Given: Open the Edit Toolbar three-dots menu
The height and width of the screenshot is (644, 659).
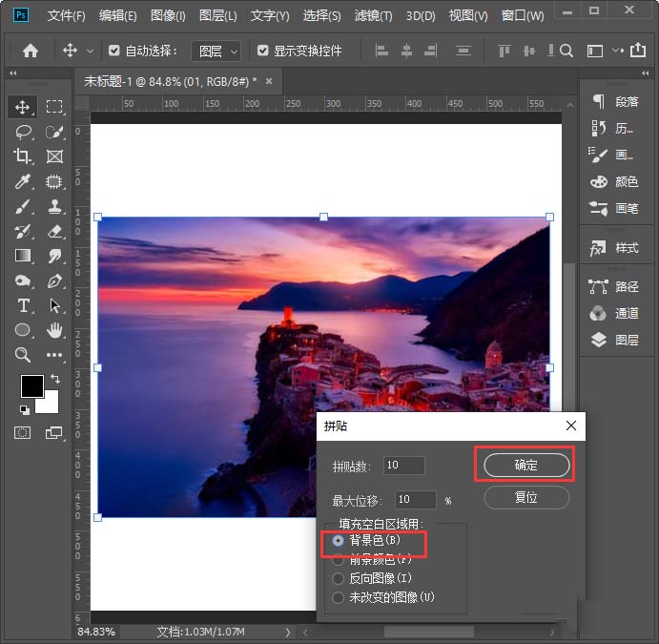Looking at the screenshot, I should pos(54,355).
